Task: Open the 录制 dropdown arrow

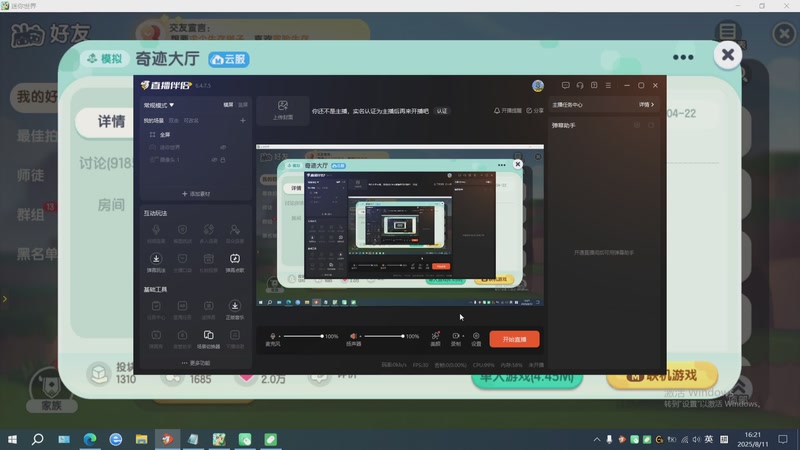Action: click(x=463, y=336)
